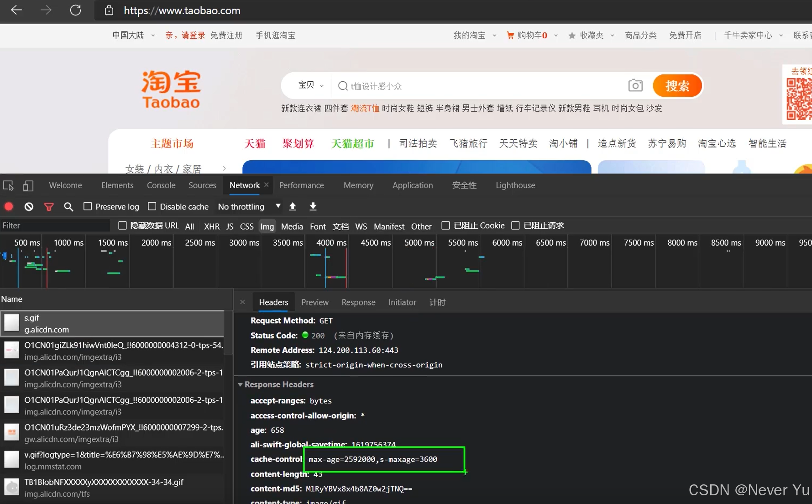
Task: Click the orange 搜索 search button
Action: (x=677, y=85)
